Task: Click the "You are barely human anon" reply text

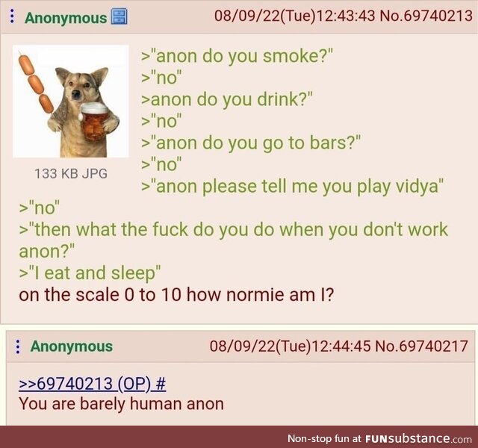Action: (x=121, y=404)
